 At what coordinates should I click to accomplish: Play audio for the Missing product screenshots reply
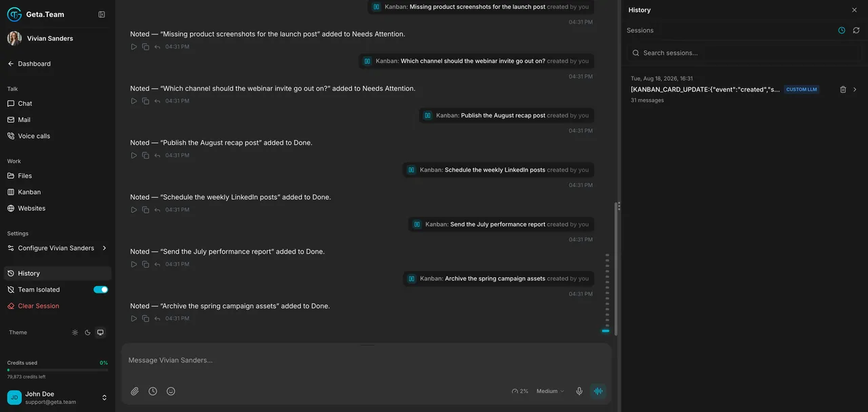point(134,47)
